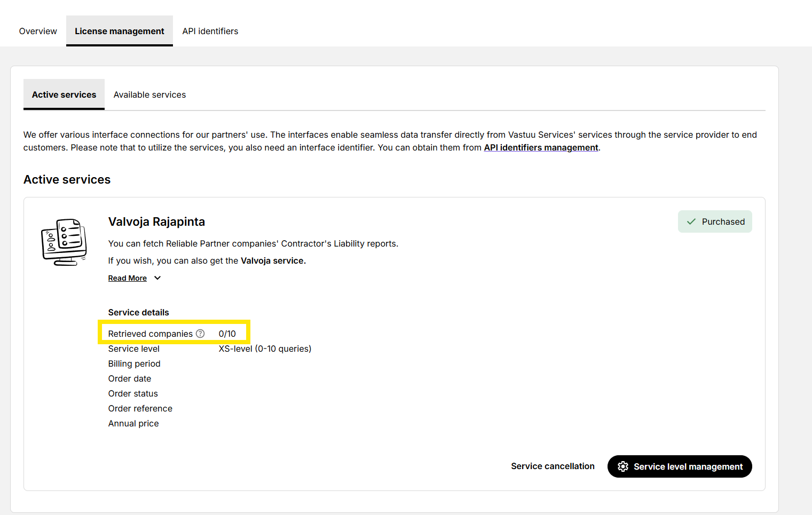The width and height of the screenshot is (812, 515).
Task: Click the Service cancellation button
Action: pyautogui.click(x=553, y=466)
